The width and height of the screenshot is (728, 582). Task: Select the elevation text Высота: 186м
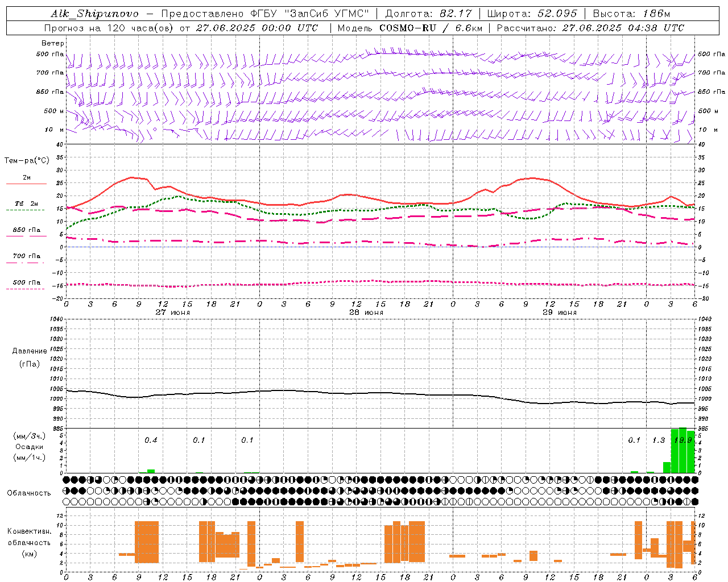(x=632, y=14)
